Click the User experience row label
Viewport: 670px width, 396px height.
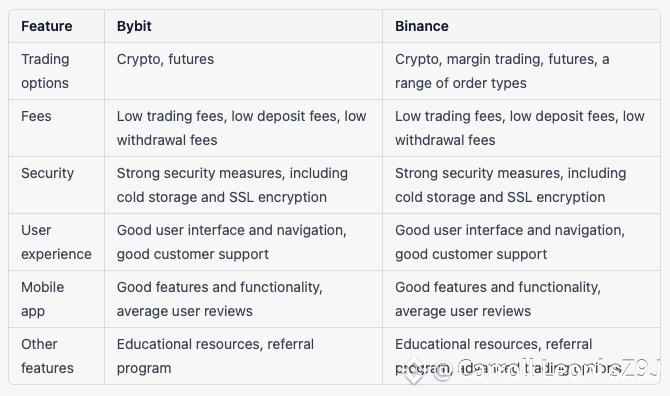coord(56,242)
